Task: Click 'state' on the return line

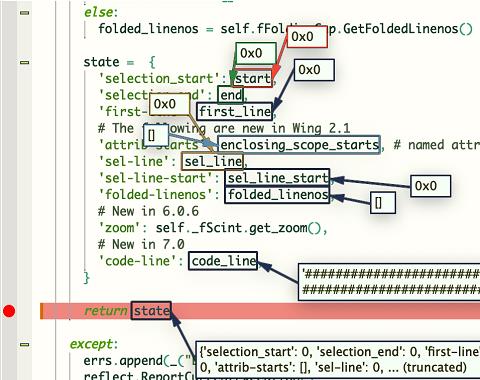Action: click(x=151, y=311)
